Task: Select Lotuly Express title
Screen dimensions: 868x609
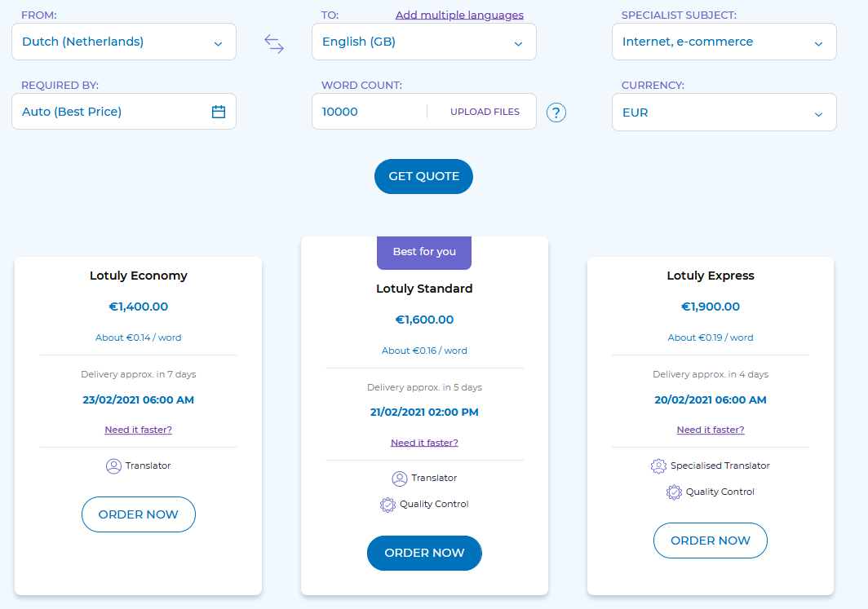Action: (x=711, y=276)
